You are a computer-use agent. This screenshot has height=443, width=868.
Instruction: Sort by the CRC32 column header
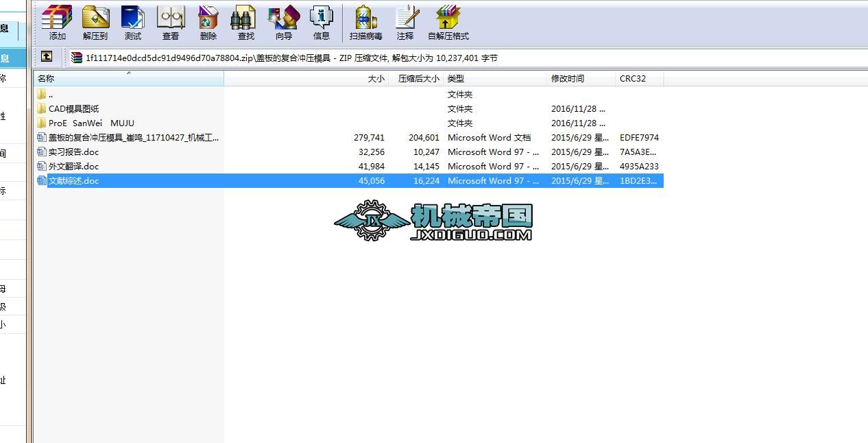click(x=640, y=78)
